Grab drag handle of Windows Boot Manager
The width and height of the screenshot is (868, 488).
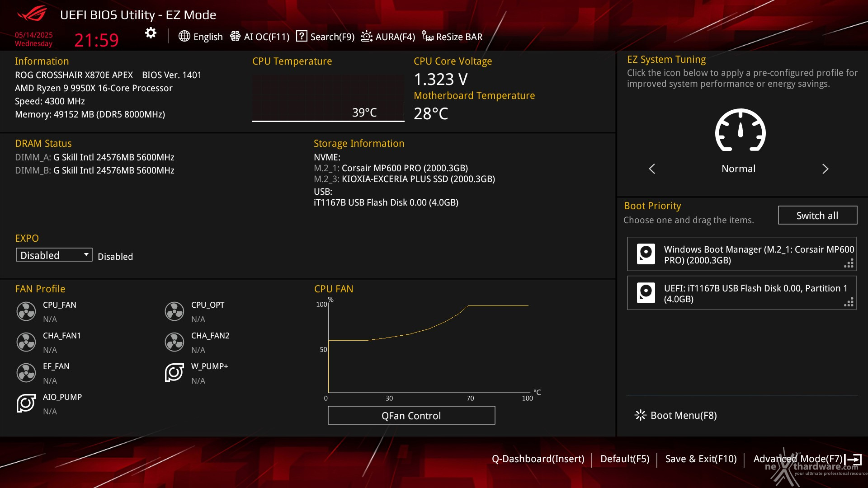point(849,263)
